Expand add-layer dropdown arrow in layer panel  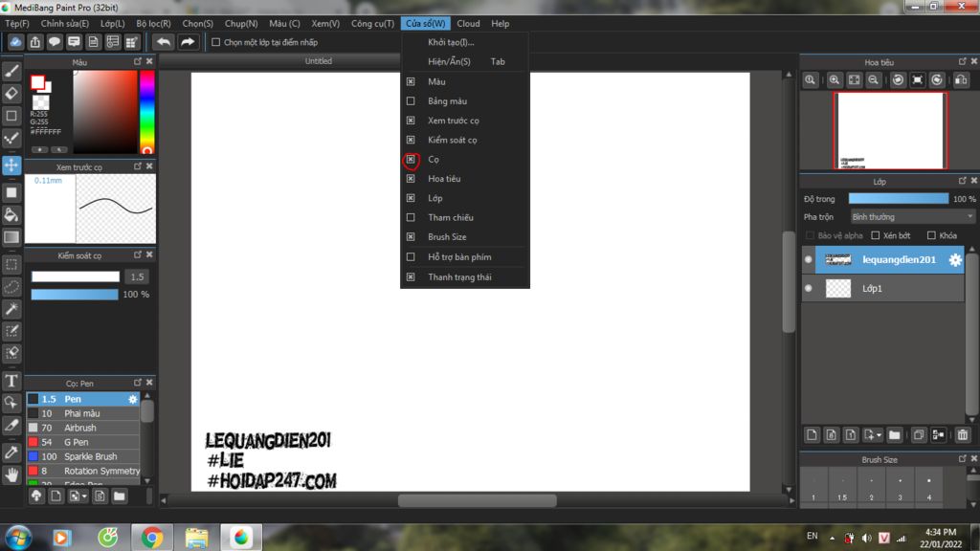tap(879, 435)
